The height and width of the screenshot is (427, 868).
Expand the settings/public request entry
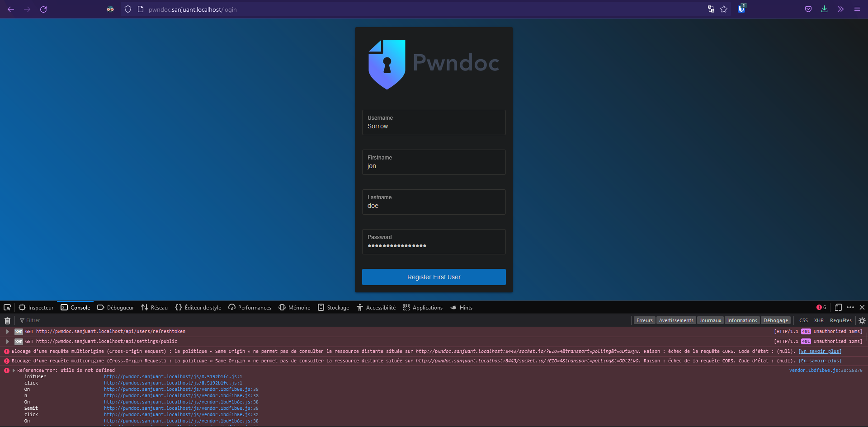[x=7, y=341]
